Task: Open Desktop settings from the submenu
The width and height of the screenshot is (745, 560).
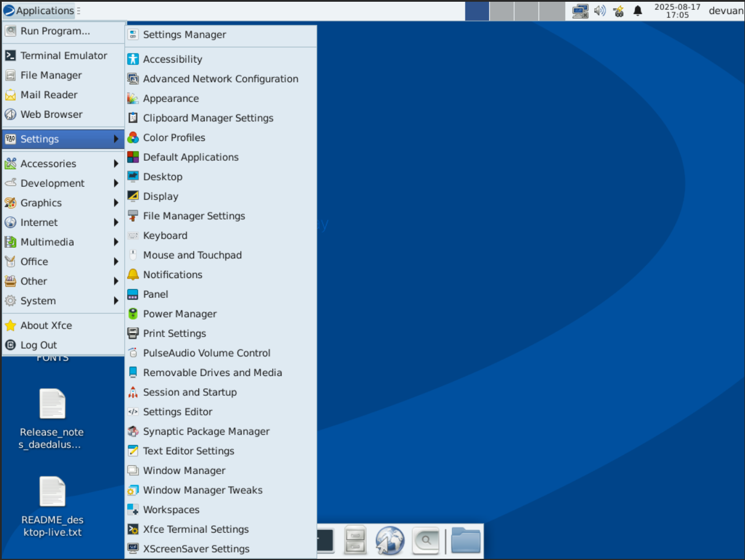Action: click(x=221, y=177)
